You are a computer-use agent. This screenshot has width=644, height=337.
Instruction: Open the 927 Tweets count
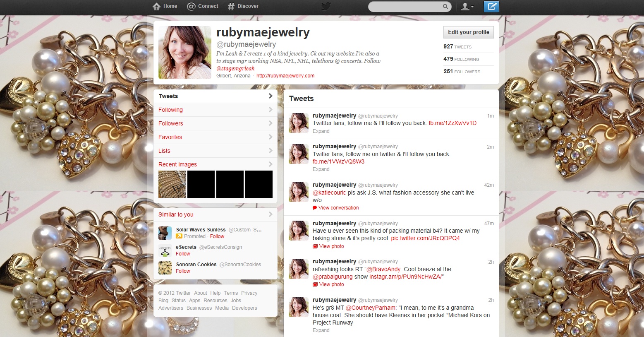457,47
